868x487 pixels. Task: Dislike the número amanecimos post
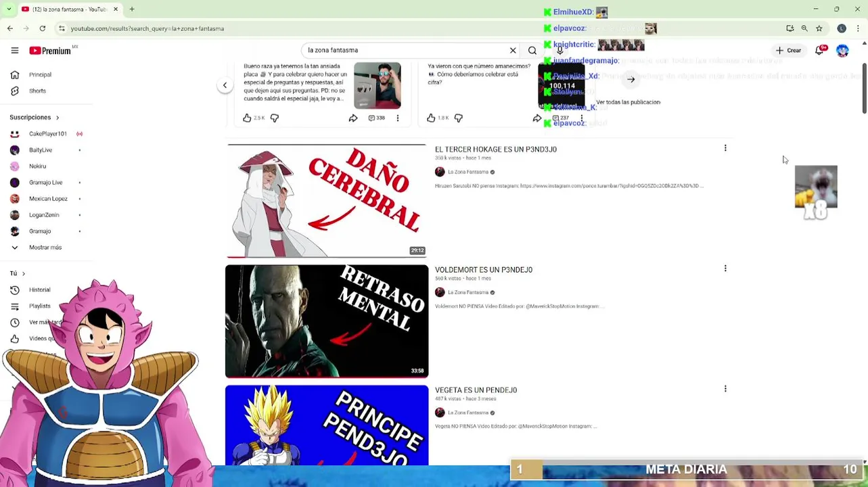pos(459,118)
